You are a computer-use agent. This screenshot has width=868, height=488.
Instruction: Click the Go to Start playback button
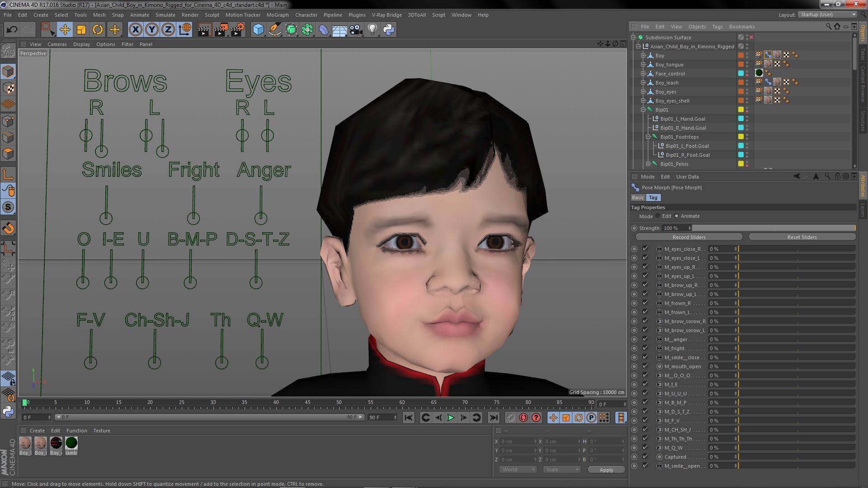pos(408,418)
